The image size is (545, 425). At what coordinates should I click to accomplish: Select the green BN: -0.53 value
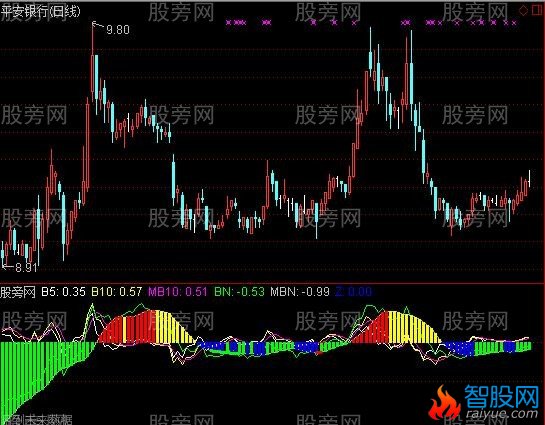tap(239, 292)
